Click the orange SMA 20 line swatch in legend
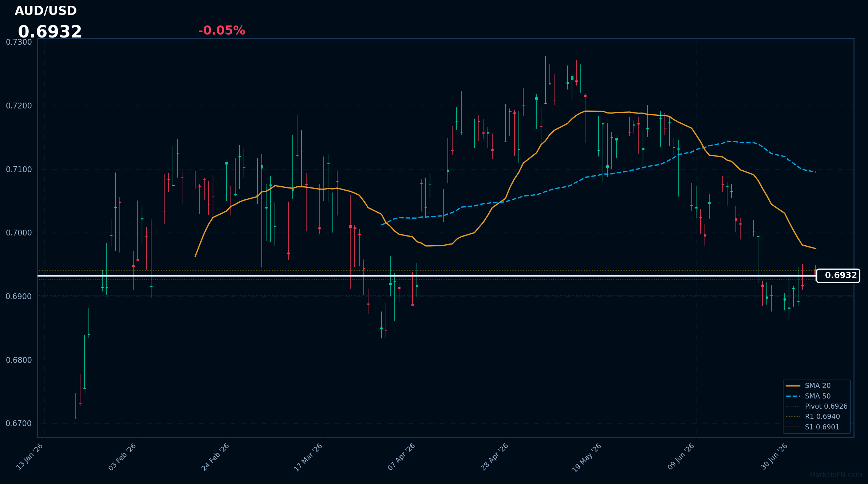Viewport: 868px width, 484px height. [793, 386]
